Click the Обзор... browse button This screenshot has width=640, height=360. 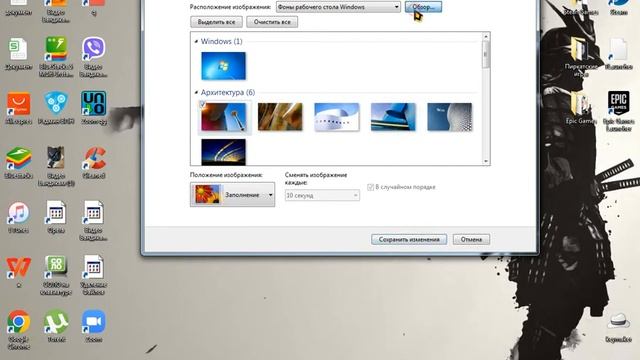(423, 7)
